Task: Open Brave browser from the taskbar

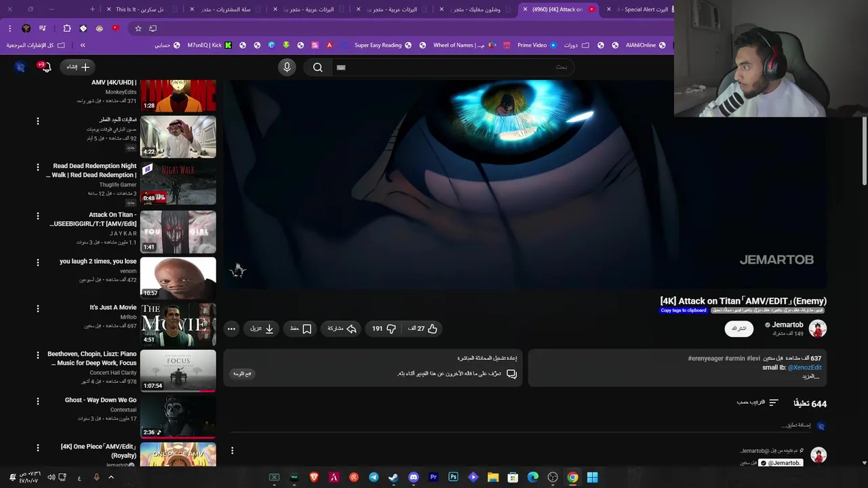Action: tap(314, 477)
